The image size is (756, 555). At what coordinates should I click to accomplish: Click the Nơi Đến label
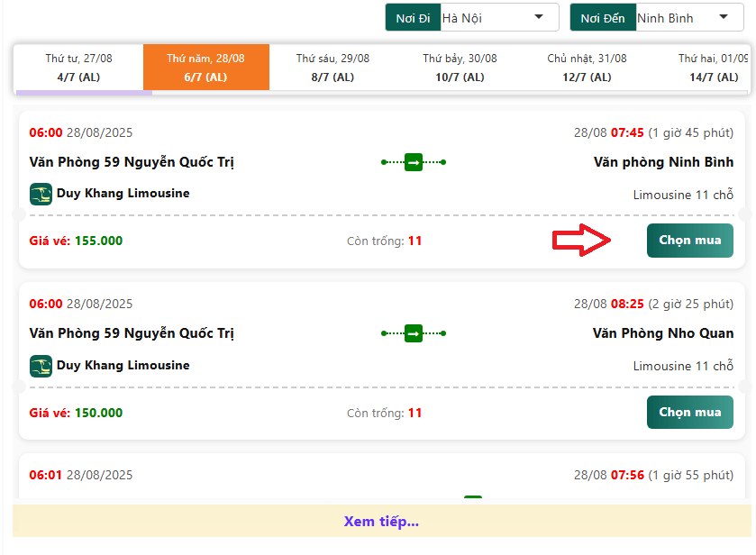point(603,17)
